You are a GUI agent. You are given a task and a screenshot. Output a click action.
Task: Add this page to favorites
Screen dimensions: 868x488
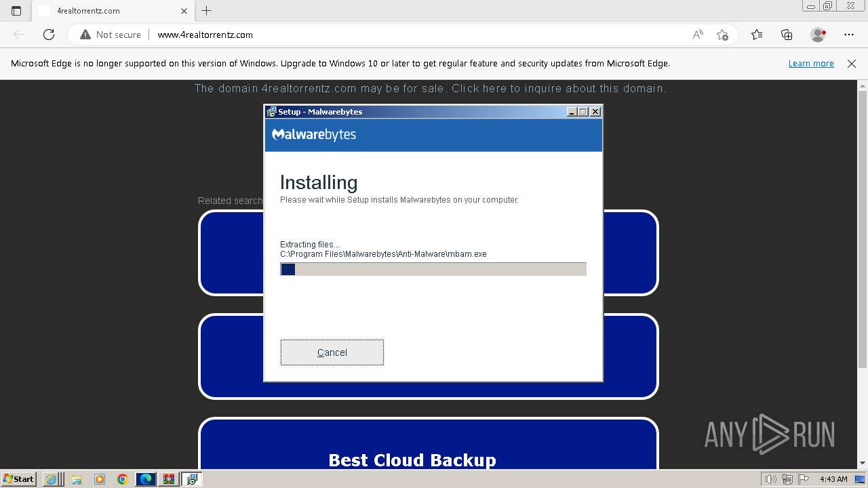(x=722, y=35)
